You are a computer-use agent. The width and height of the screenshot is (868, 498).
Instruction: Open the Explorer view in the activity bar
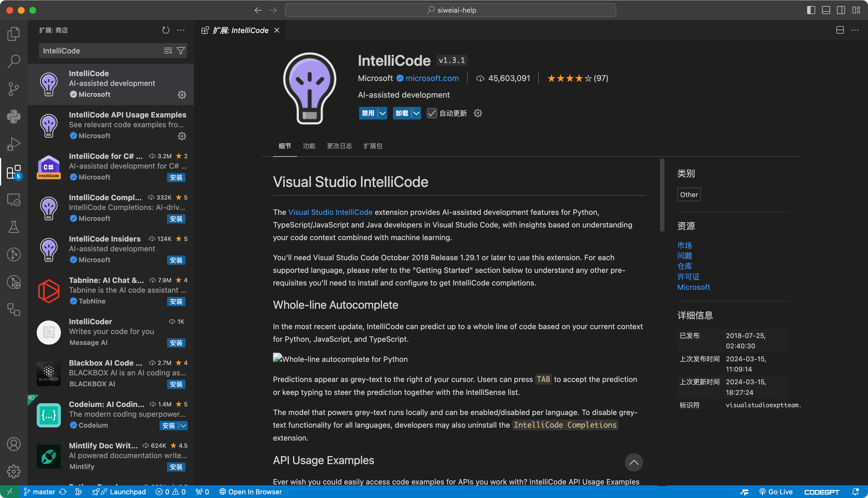pos(14,34)
